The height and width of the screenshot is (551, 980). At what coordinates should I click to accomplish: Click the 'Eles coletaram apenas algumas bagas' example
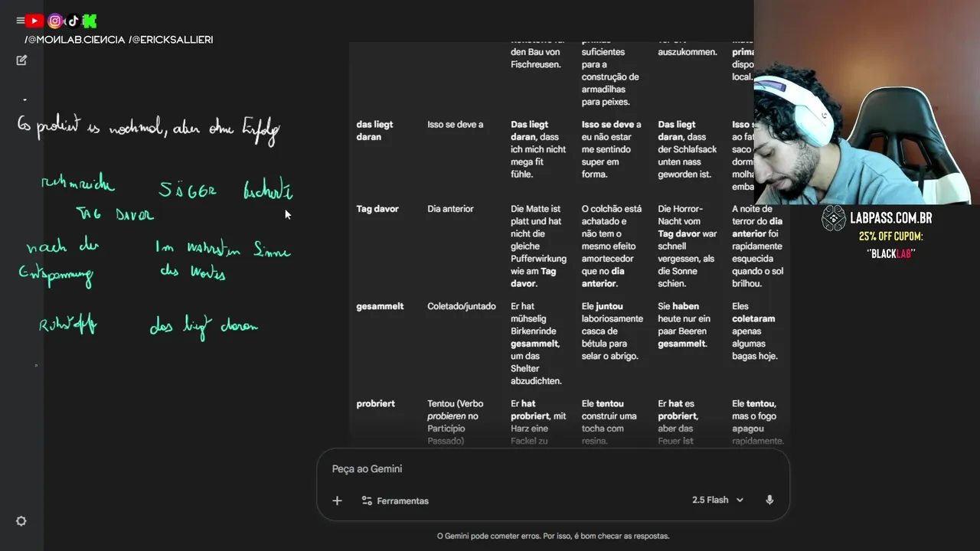pos(756,331)
